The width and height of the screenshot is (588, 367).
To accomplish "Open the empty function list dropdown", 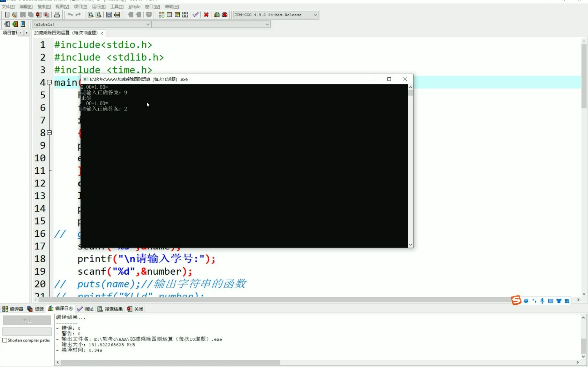I will click(211, 24).
